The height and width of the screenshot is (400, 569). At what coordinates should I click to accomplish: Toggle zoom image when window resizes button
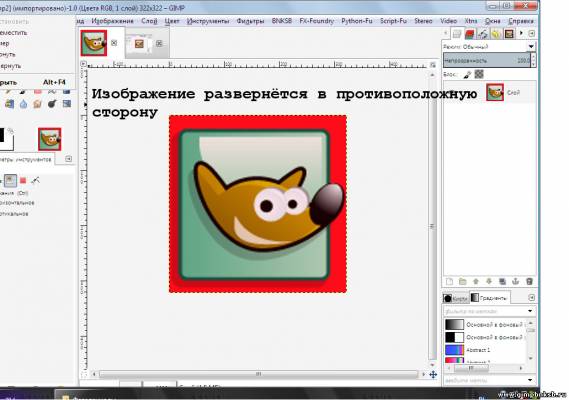[x=433, y=65]
